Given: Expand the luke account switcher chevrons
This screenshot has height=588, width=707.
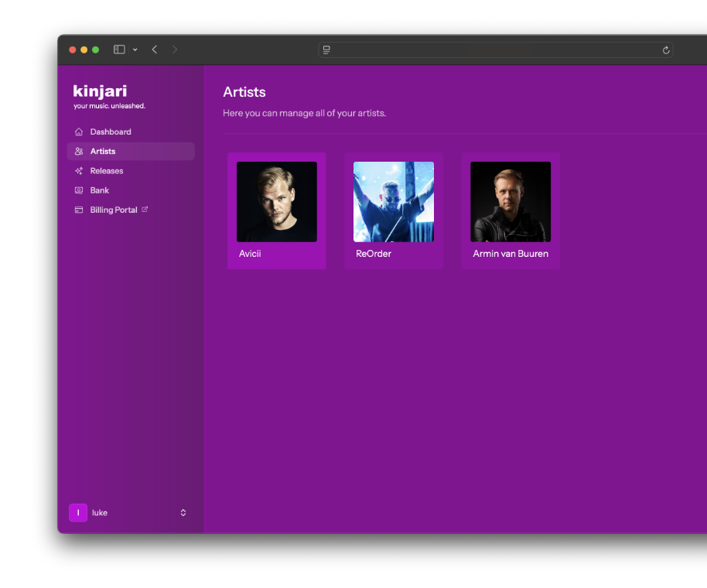Looking at the screenshot, I should pyautogui.click(x=183, y=513).
